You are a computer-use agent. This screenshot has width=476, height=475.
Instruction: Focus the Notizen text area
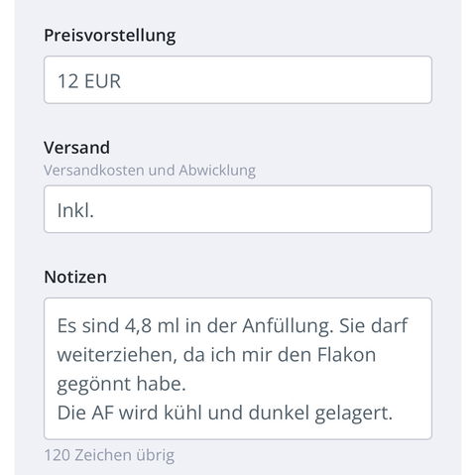click(x=238, y=369)
